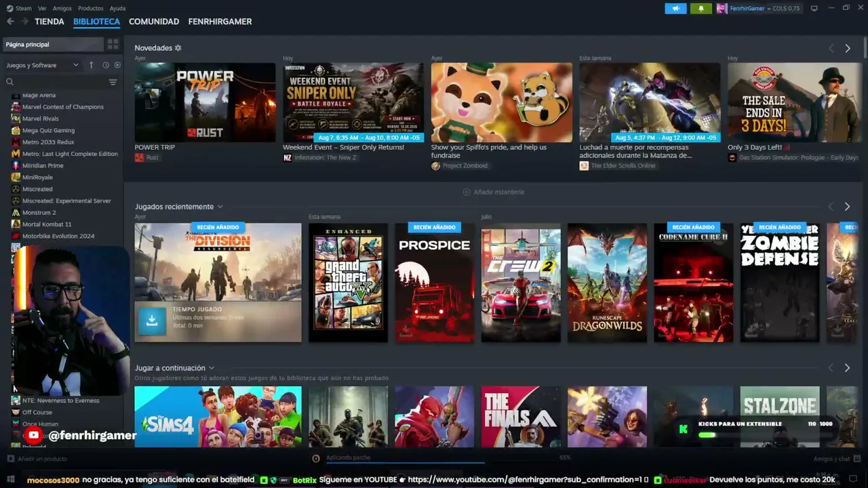Viewport: 868px width, 488px height.
Task: Select Página principal in the library sidebar
Action: click(53, 44)
